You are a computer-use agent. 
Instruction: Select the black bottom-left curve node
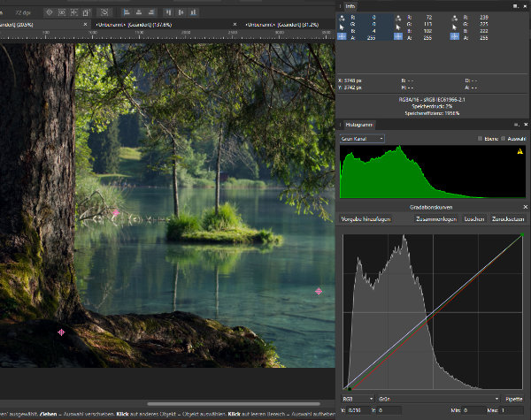[x=350, y=389]
